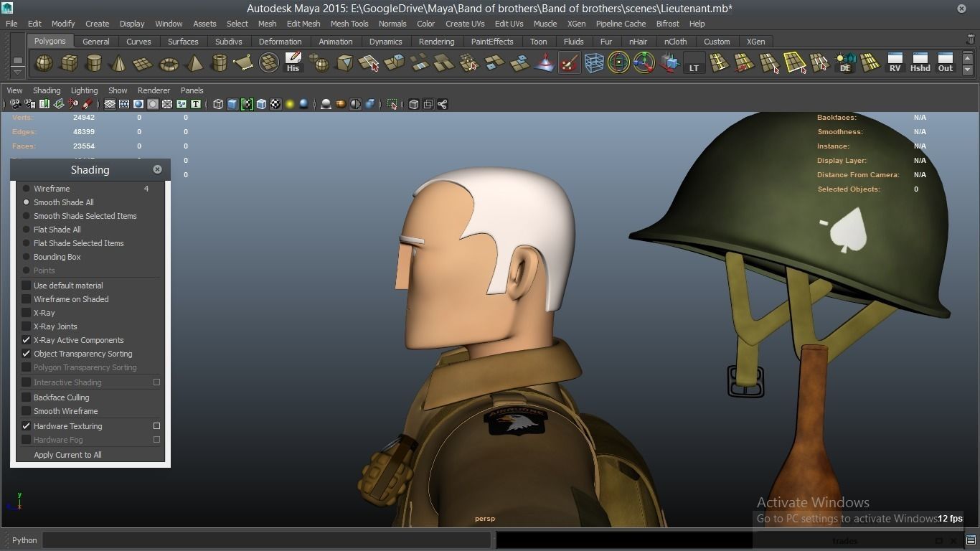Viewport: 980px width, 551px height.
Task: Switch to the Custom shelf tab
Action: 717,42
